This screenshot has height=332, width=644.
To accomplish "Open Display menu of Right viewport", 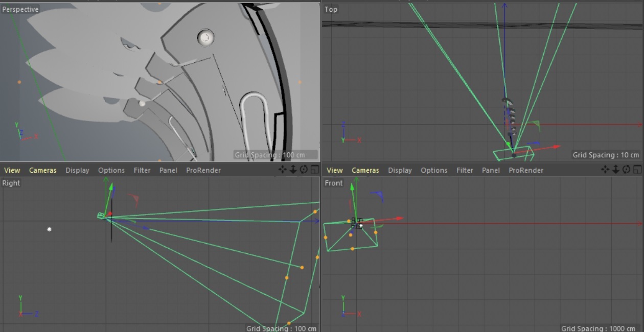I will [x=77, y=171].
